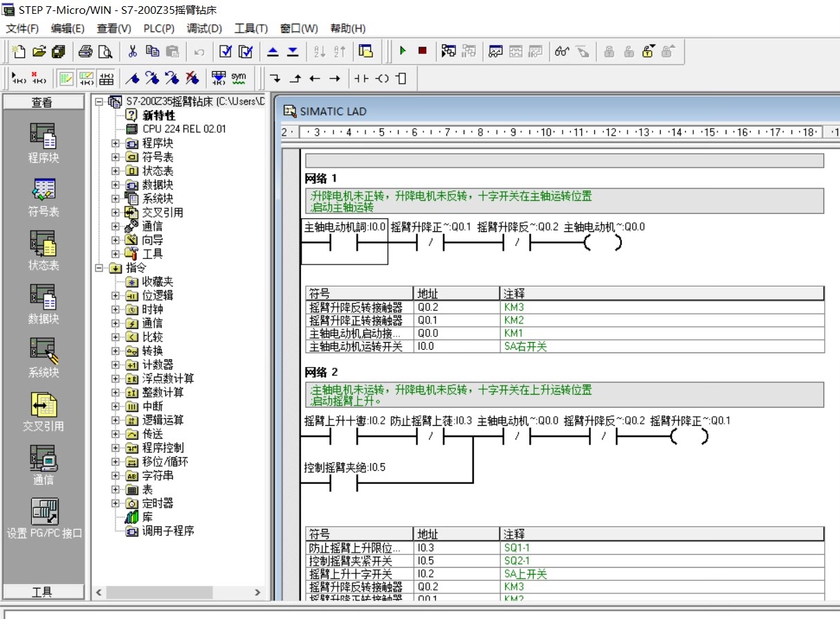
Task: Insert contact instruction icon
Action: [361, 78]
